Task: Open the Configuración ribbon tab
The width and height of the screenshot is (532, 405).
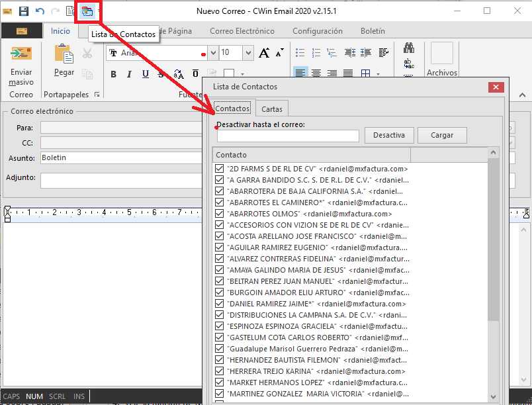Action: tap(318, 31)
